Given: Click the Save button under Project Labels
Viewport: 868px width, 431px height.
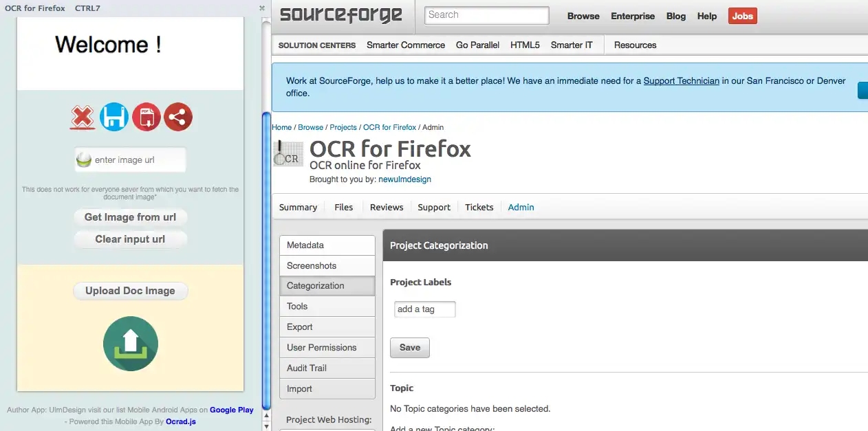Looking at the screenshot, I should click(x=410, y=348).
